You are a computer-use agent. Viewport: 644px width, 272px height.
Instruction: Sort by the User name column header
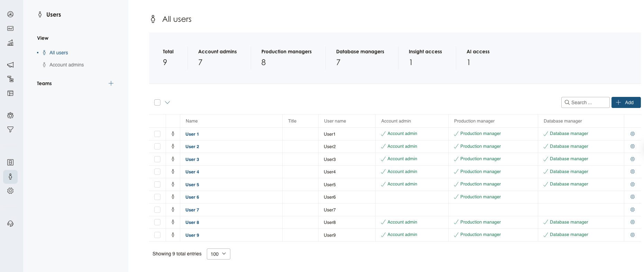coord(335,121)
